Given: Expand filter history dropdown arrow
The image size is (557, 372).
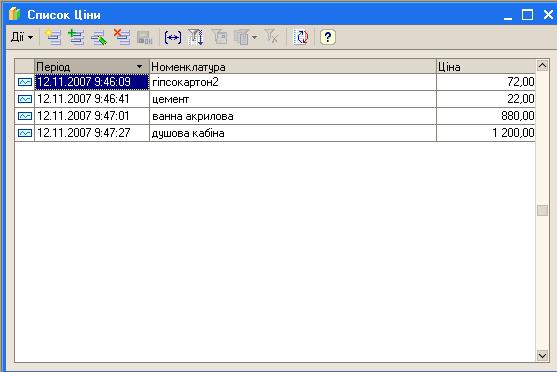Looking at the screenshot, I should [254, 37].
